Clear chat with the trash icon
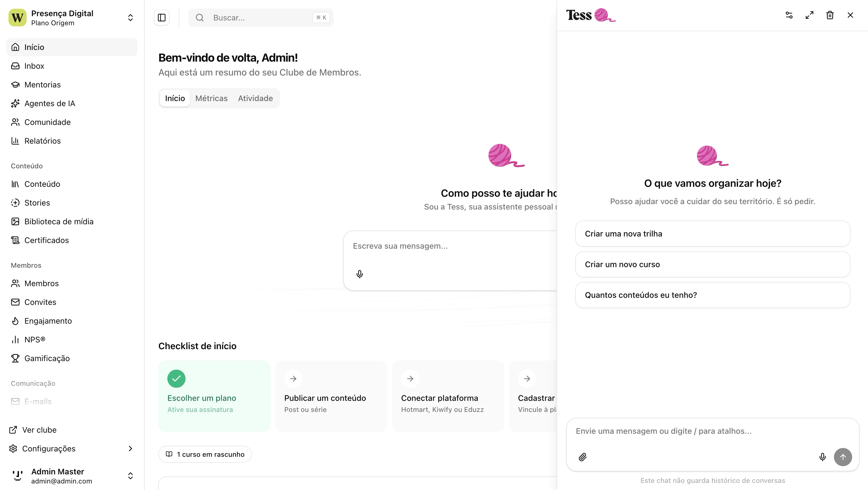 tap(830, 15)
